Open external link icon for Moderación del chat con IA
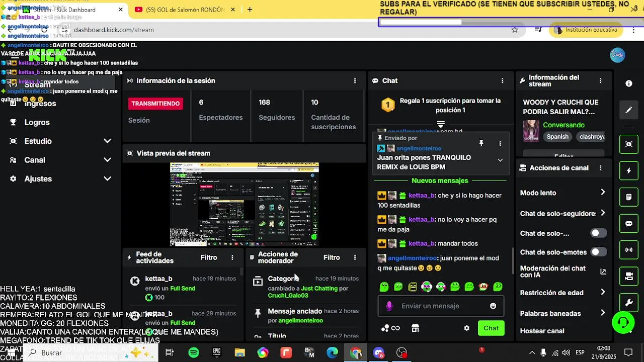This screenshot has width=644, height=362. pos(603,272)
